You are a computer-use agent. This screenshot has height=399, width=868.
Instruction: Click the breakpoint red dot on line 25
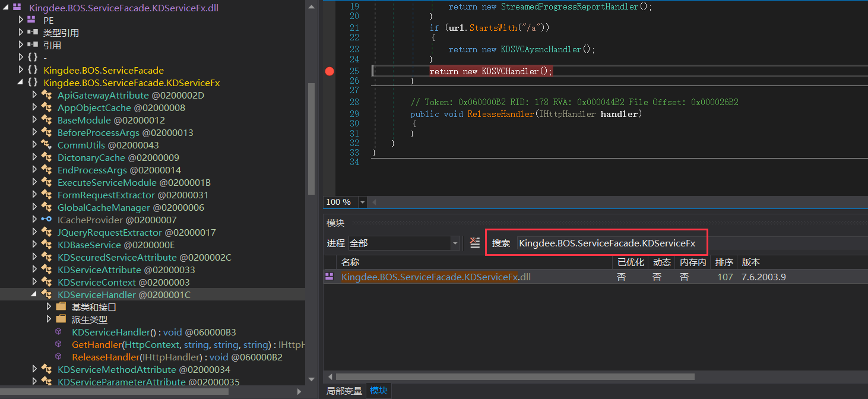[x=330, y=71]
